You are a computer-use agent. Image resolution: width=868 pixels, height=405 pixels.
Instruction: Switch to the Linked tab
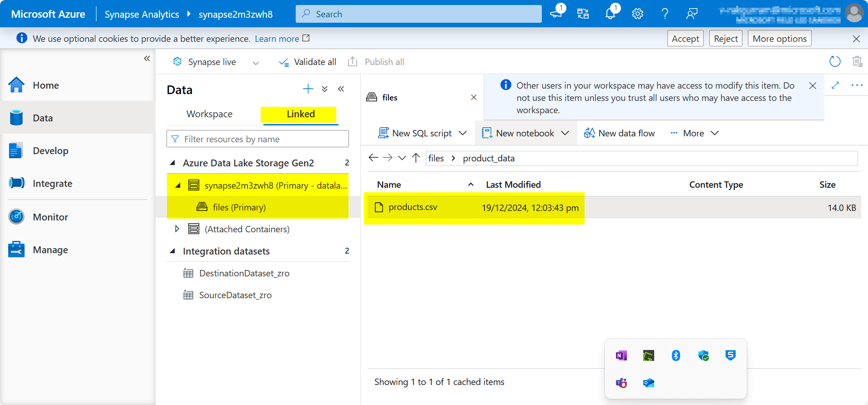pos(301,114)
